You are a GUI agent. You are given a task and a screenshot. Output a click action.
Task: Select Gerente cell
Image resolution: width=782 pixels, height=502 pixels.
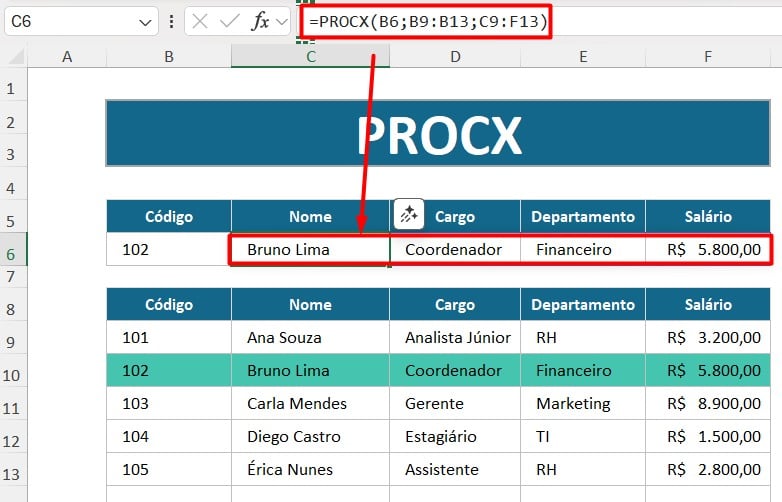click(x=455, y=403)
